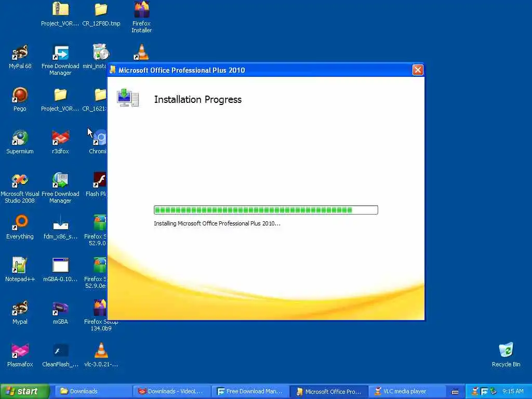532x399 pixels.
Task: Click the VLC cone shortcut near the dialog top
Action: tap(141, 52)
